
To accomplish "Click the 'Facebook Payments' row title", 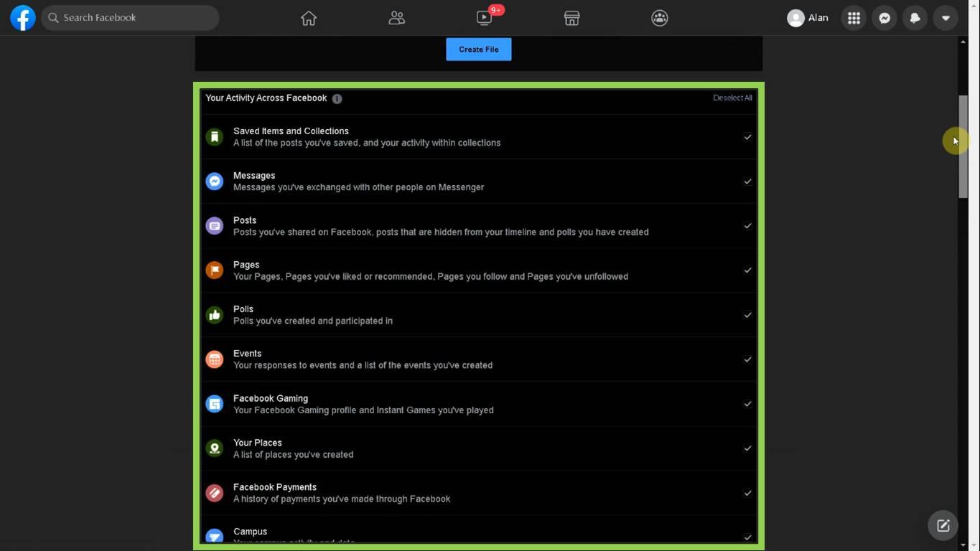I will click(275, 487).
